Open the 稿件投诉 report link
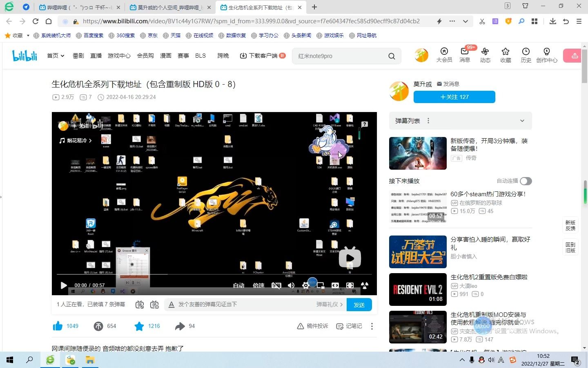 tap(312, 326)
